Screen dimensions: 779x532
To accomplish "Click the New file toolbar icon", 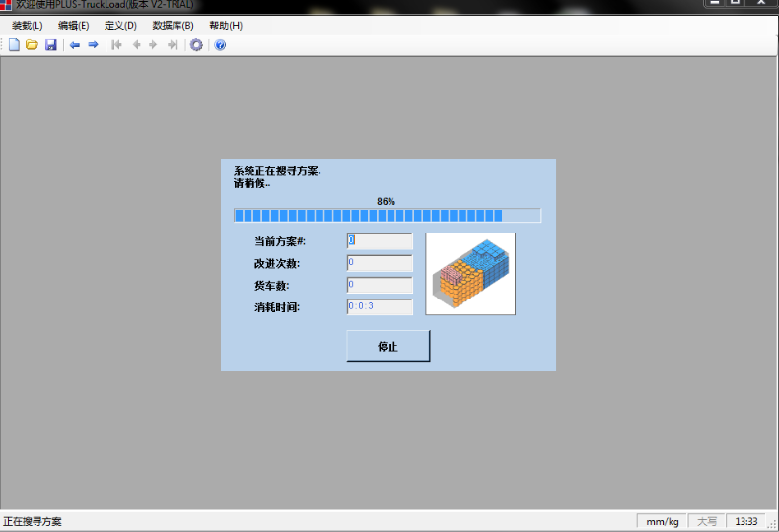I will pyautogui.click(x=14, y=45).
